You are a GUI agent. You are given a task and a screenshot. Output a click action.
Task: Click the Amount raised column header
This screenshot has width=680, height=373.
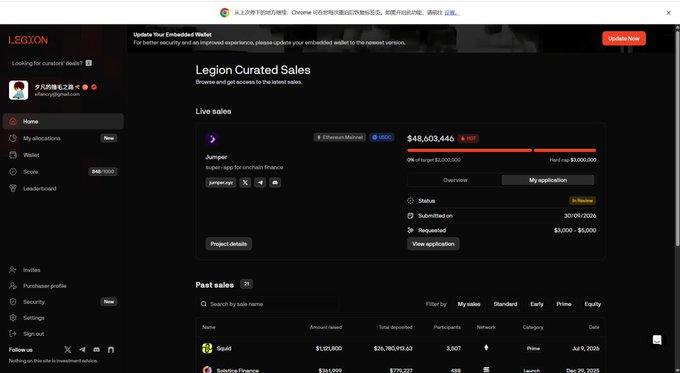pos(326,327)
